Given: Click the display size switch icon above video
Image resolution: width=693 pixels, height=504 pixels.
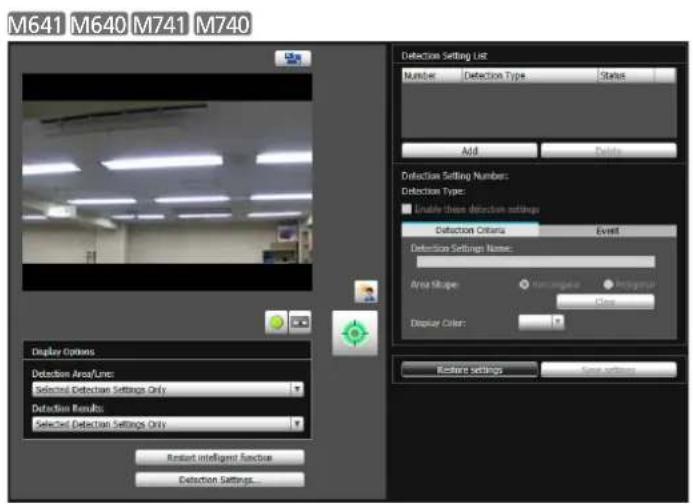Looking at the screenshot, I should click(293, 58).
